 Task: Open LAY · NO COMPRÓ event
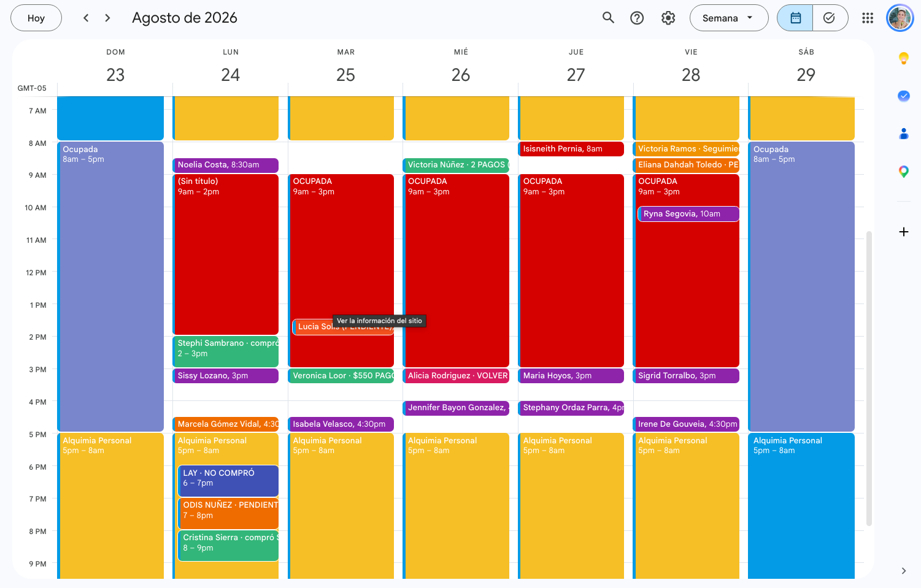(228, 481)
